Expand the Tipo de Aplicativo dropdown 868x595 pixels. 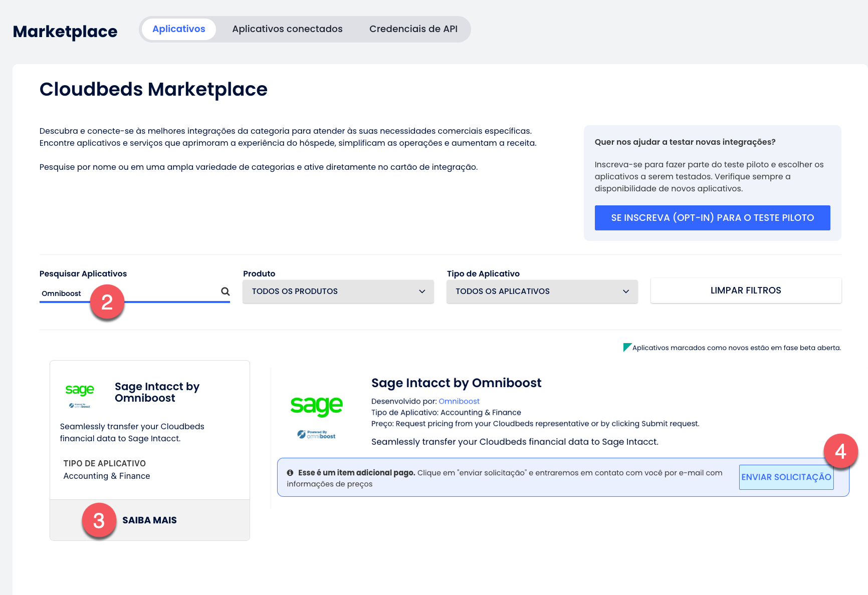tap(542, 291)
